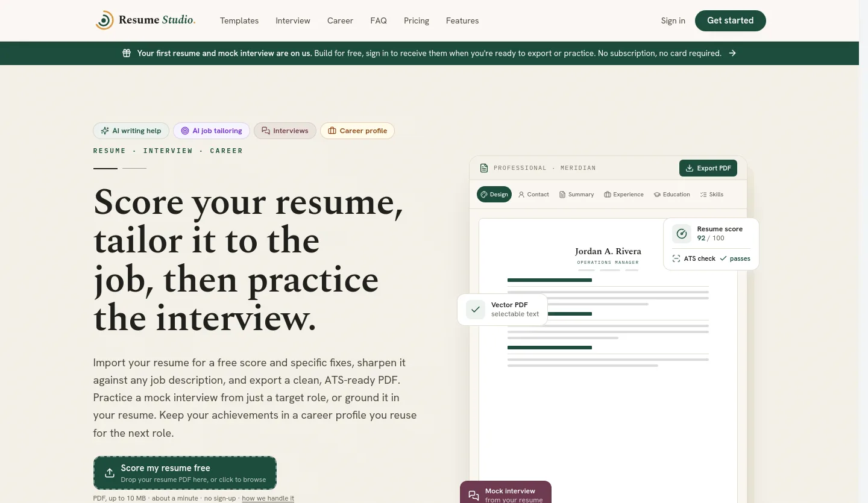Click the checklist icon beside Skills

pos(703,195)
